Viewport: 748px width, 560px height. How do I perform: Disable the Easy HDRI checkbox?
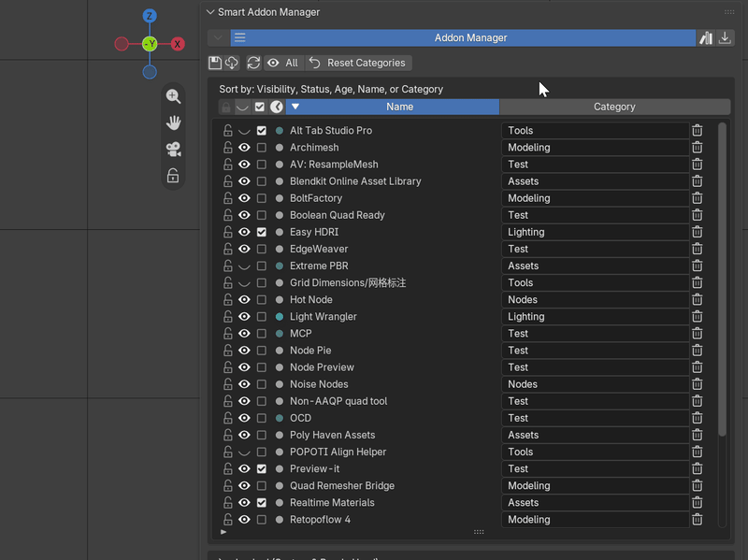tap(262, 232)
